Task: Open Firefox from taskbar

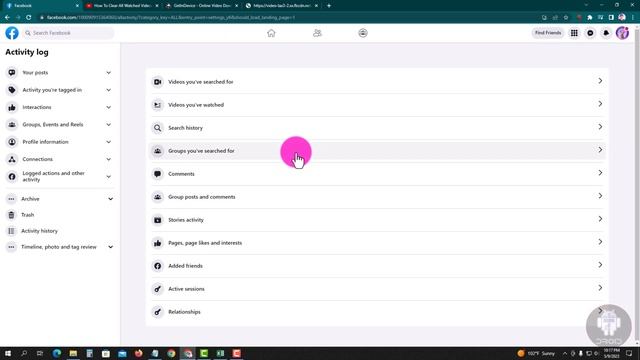Action: (138, 353)
